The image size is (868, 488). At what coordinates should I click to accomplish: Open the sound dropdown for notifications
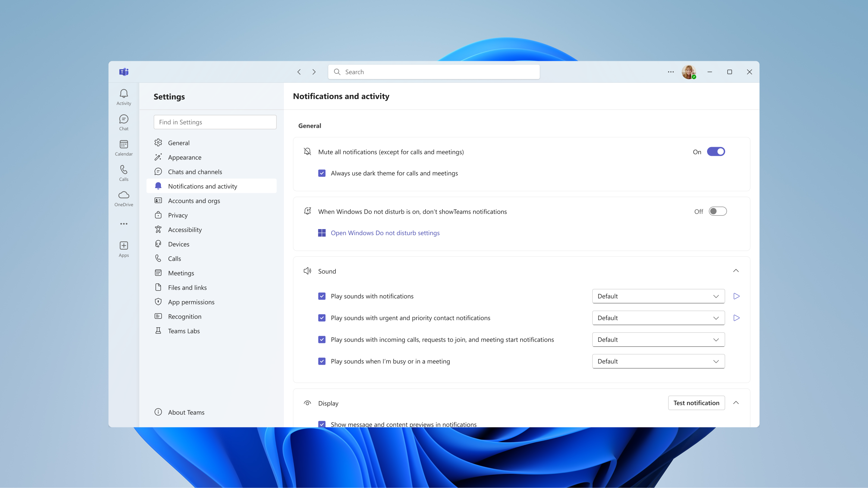[658, 296]
